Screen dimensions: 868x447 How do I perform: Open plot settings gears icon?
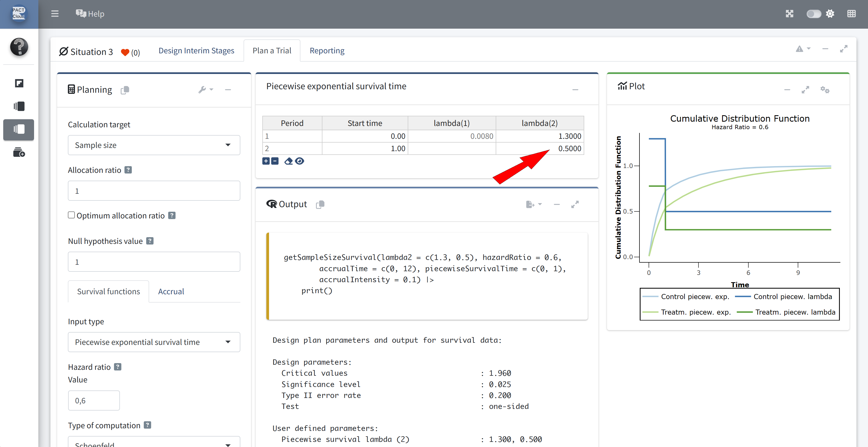click(825, 90)
